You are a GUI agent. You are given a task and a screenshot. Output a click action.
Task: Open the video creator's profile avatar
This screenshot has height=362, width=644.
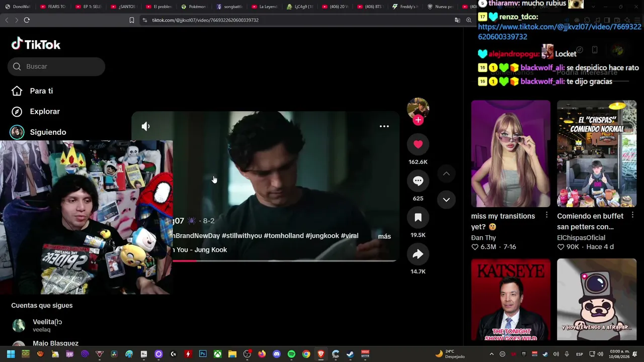(x=418, y=108)
